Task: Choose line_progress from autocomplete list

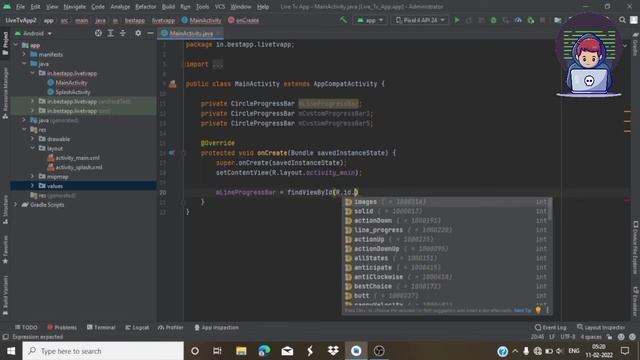Action: 447,230
